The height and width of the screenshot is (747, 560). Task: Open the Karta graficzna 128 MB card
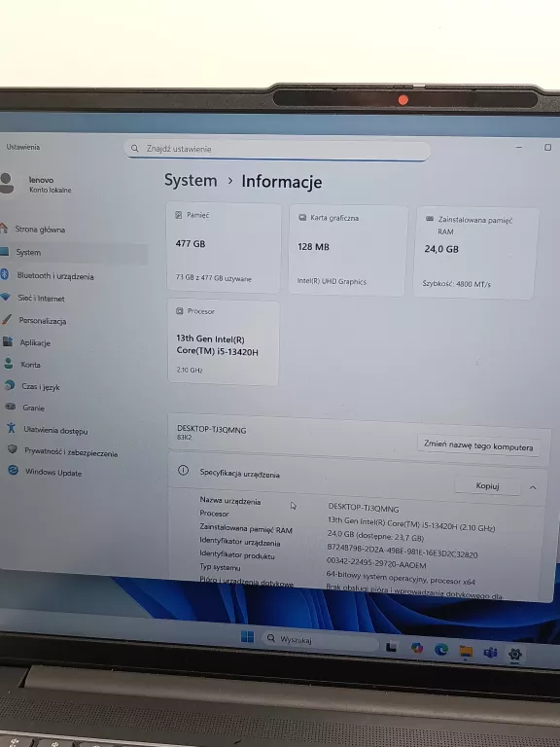pos(348,250)
